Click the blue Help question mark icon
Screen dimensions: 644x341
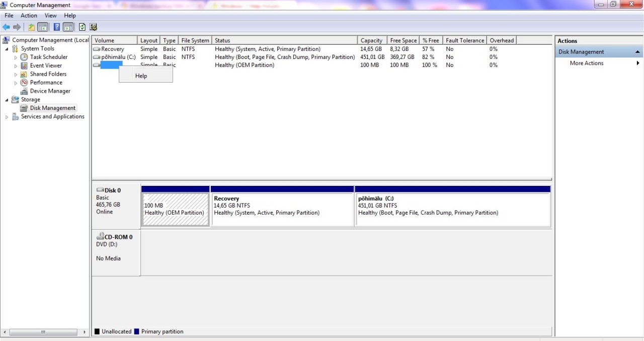coord(57,27)
